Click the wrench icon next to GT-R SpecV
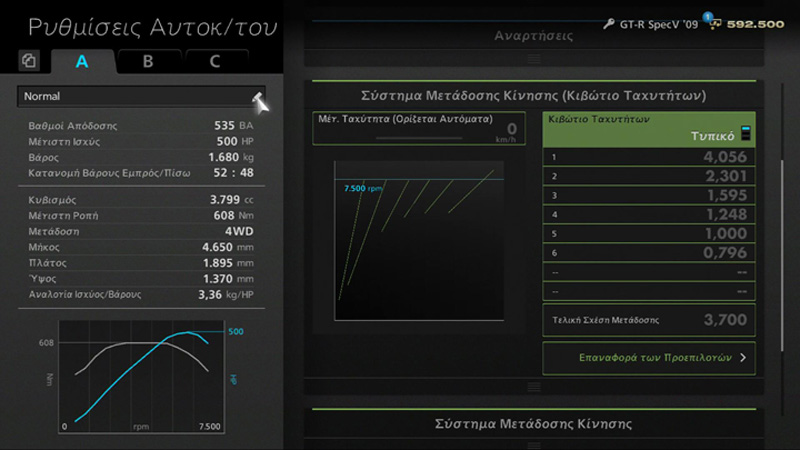The image size is (800, 450). click(x=609, y=23)
